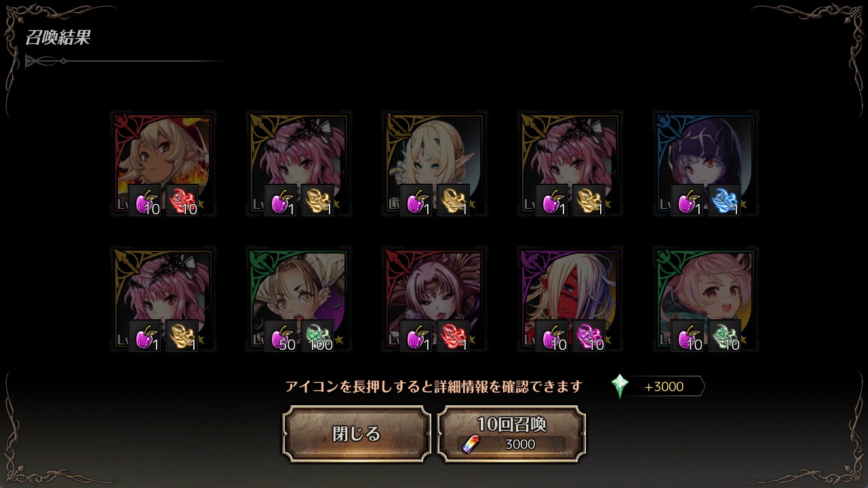Tap the red-masked white-haired character card
The width and height of the screenshot is (868, 488).
click(x=570, y=300)
